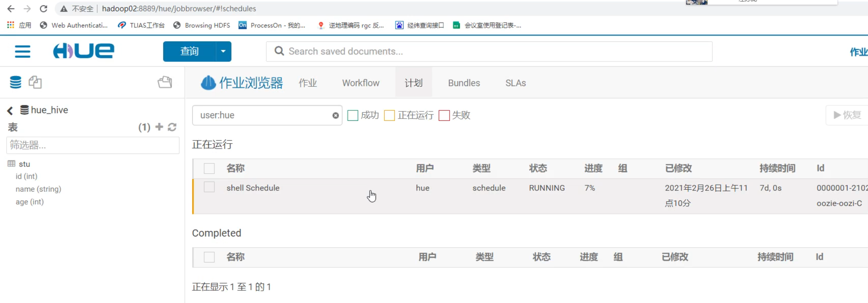The width and height of the screenshot is (868, 303).
Task: Refresh the table list icon
Action: pos(172,127)
